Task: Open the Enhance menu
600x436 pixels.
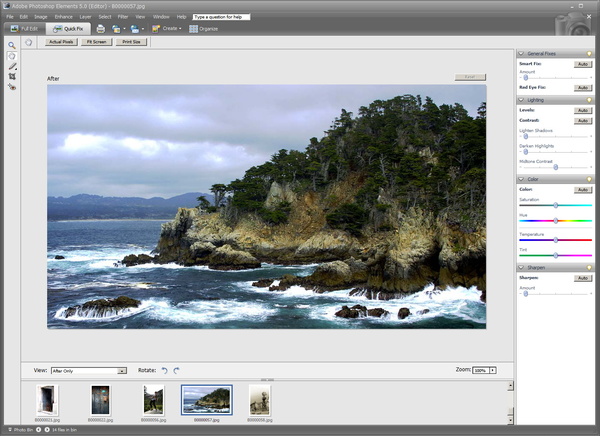Action: (64, 17)
